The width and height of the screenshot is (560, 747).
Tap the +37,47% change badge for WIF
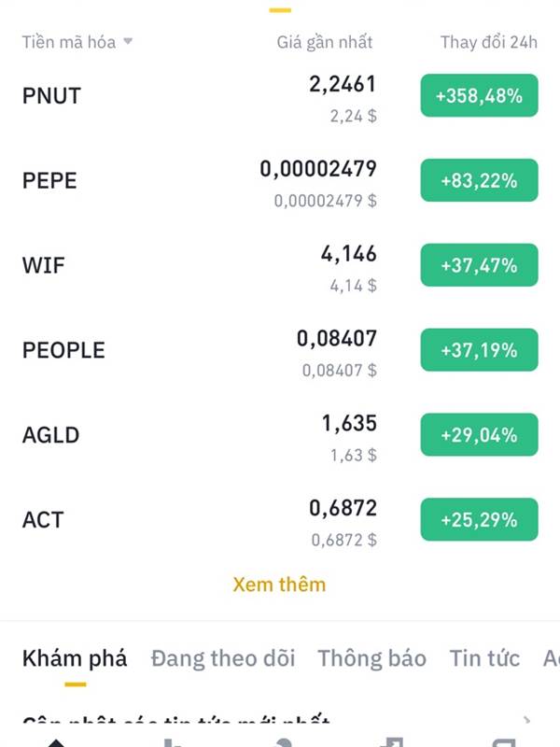[479, 265]
